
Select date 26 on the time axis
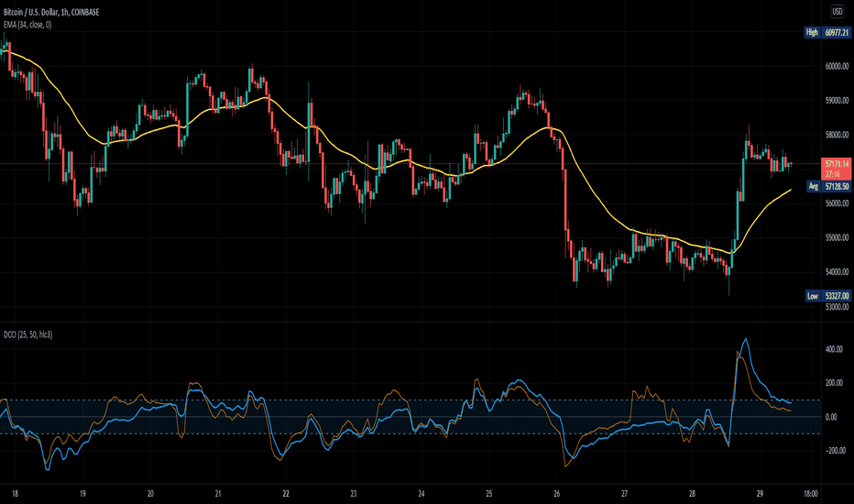(x=556, y=494)
